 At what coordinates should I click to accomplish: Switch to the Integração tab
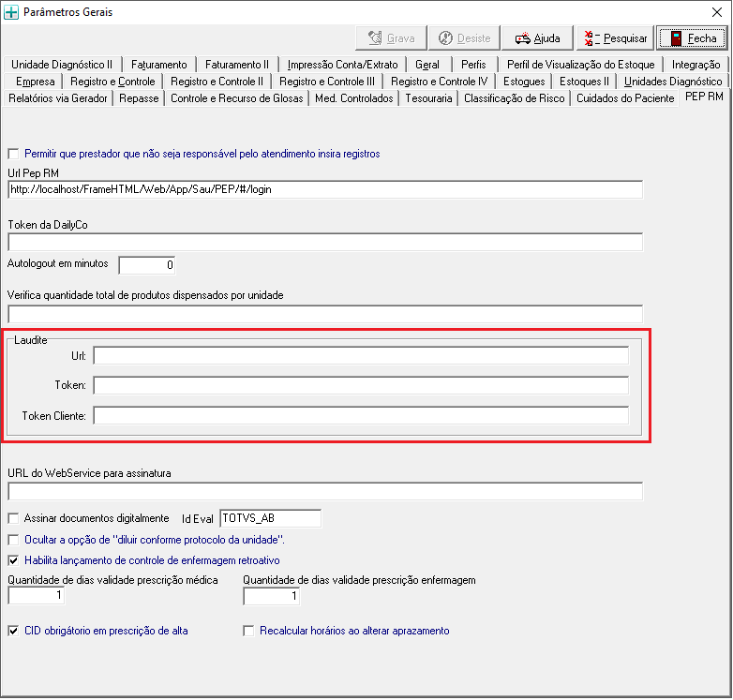[x=696, y=65]
